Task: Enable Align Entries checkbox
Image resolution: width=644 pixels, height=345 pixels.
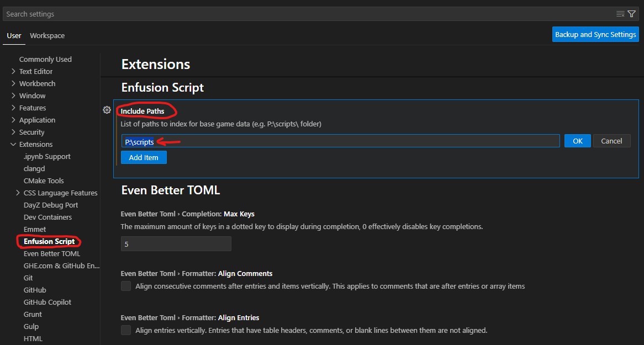Action: (126, 330)
